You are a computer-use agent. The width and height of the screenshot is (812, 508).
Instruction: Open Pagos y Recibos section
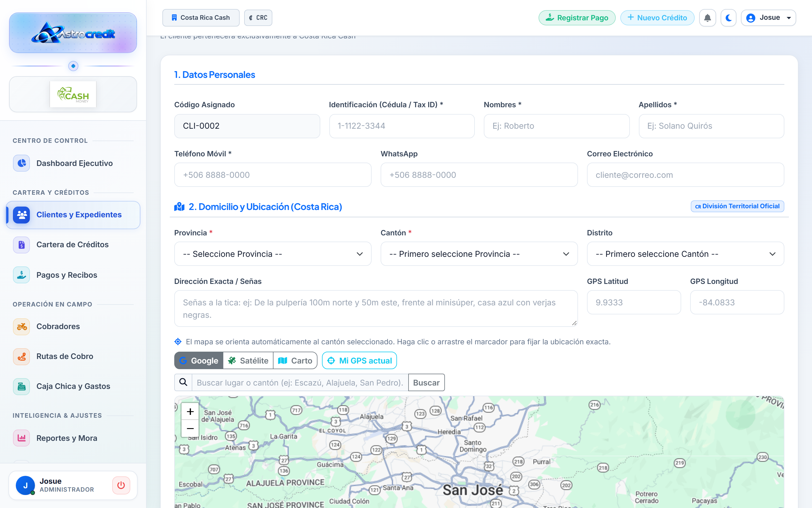(x=73, y=275)
